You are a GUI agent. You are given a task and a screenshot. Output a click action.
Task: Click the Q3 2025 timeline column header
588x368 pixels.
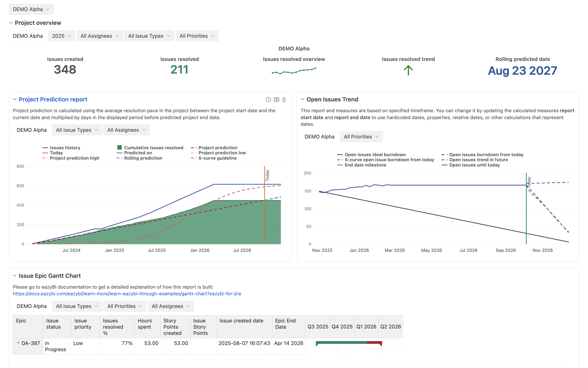(318, 327)
